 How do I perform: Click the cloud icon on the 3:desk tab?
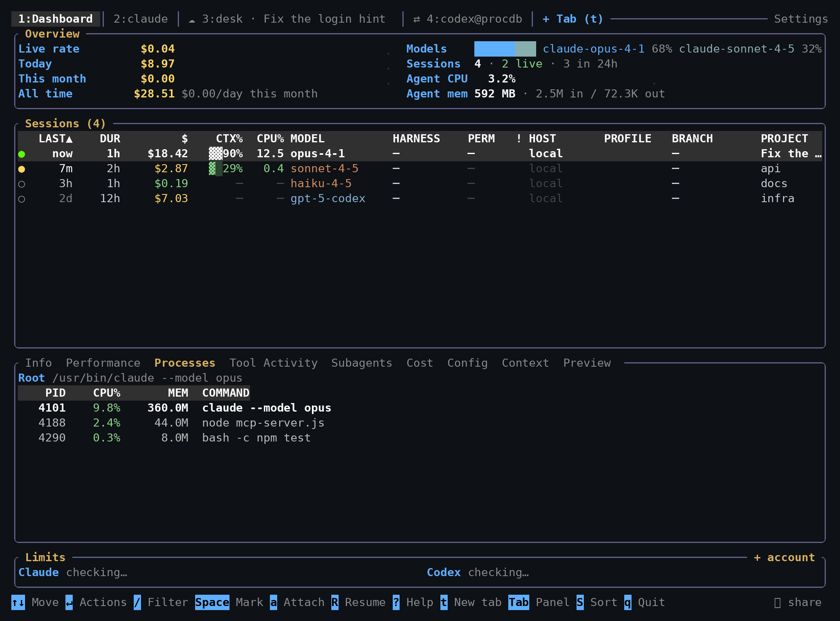(192, 20)
